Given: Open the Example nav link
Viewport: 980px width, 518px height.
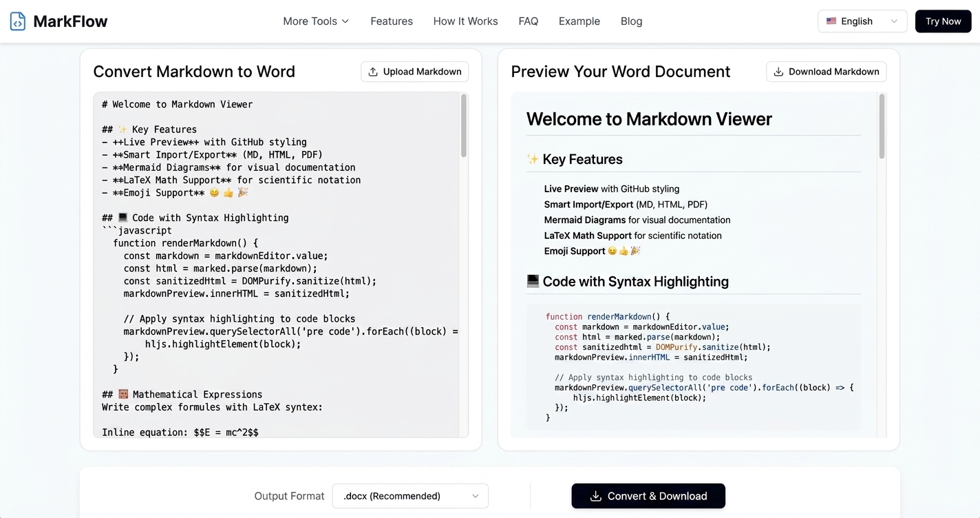Looking at the screenshot, I should (579, 21).
